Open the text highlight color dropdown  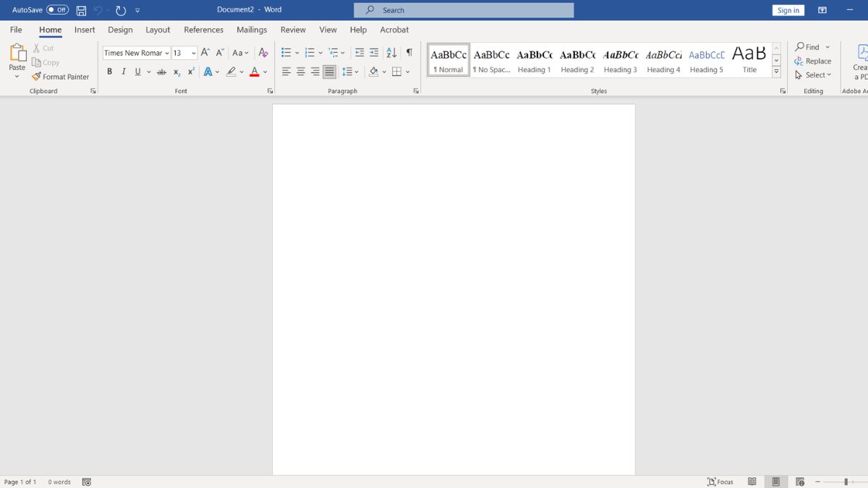240,72
